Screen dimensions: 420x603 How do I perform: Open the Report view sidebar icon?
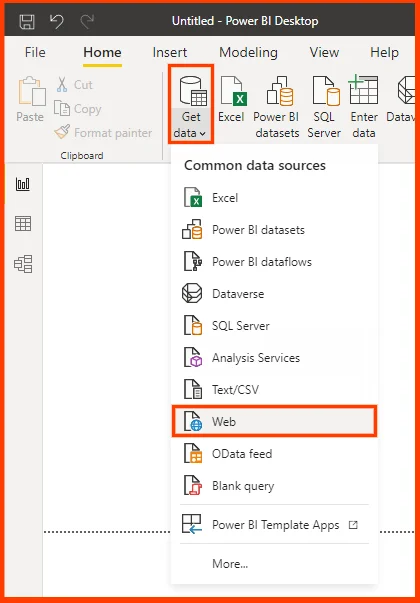click(23, 184)
